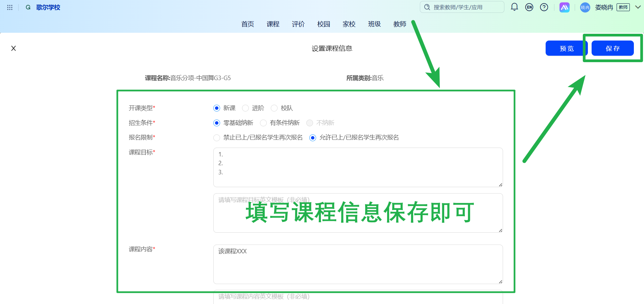644x304 pixels.
Task: Click the 所属类别:音乐 text
Action: [x=365, y=78]
